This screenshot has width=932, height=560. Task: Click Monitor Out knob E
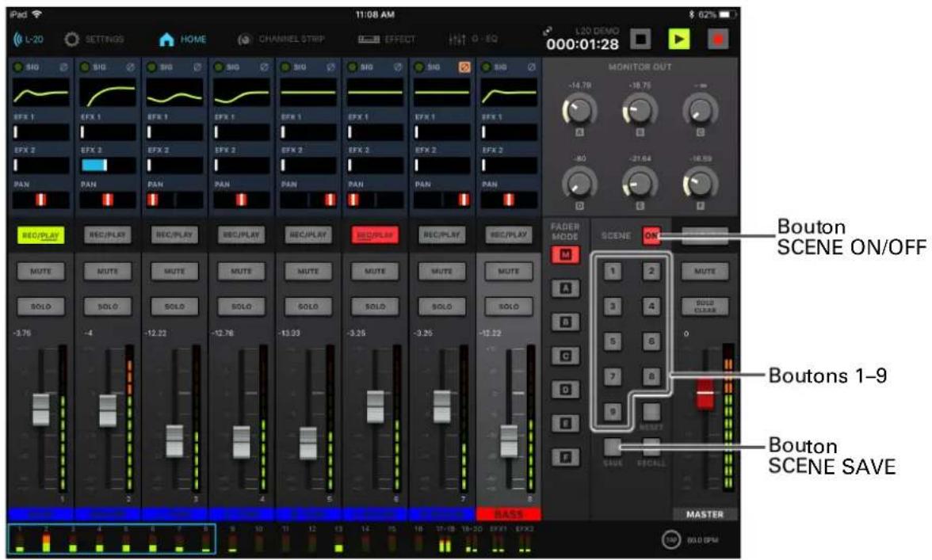(x=640, y=184)
